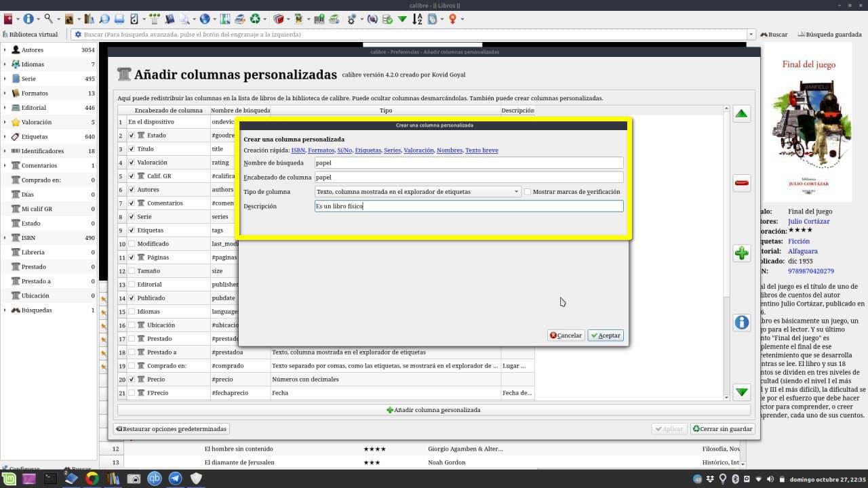Check the Ubicación column checkbox

(132, 325)
